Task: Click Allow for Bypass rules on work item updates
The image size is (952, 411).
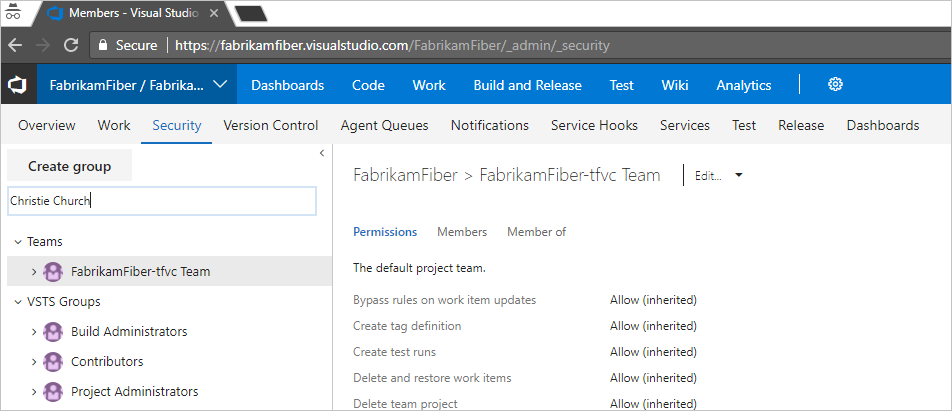Action: (653, 300)
